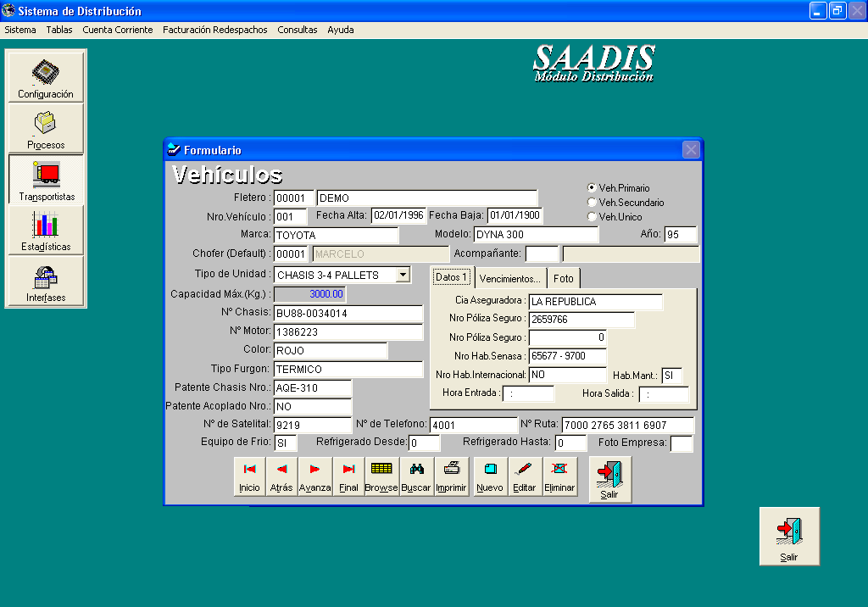Click Salir in the Vehículos form
868x607 pixels.
tap(609, 480)
